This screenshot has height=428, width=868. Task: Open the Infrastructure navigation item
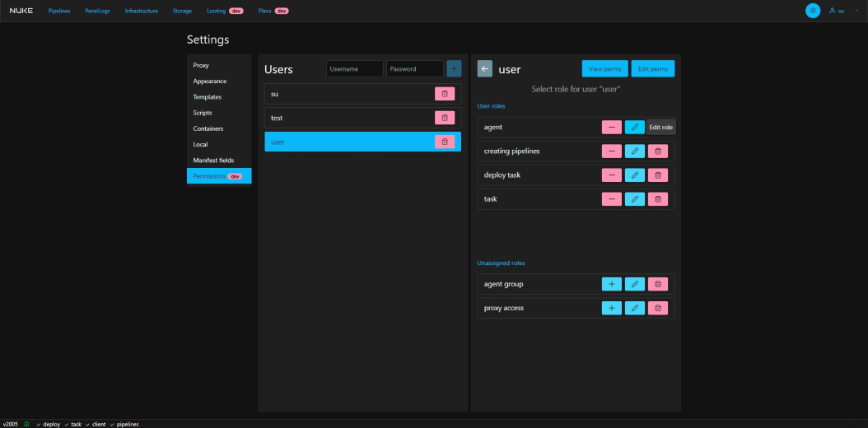click(x=141, y=11)
